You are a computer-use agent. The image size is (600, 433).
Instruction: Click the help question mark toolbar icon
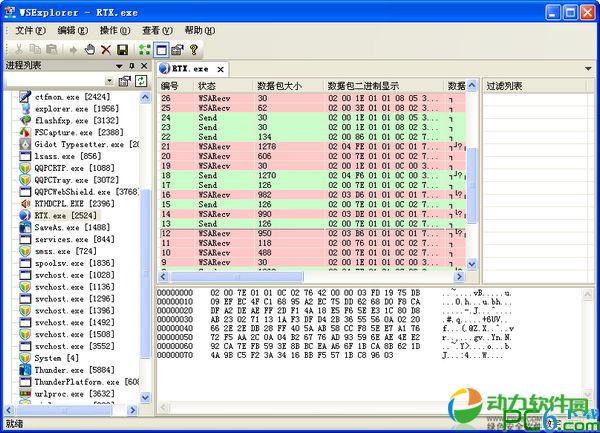tap(194, 49)
